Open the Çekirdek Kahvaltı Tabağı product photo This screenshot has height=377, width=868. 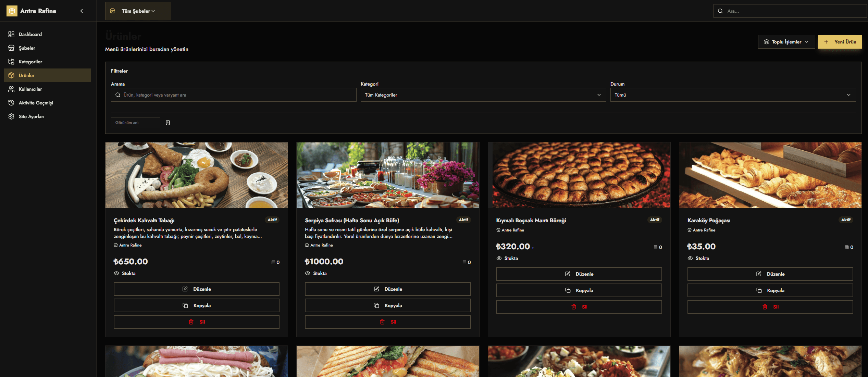pos(197,175)
